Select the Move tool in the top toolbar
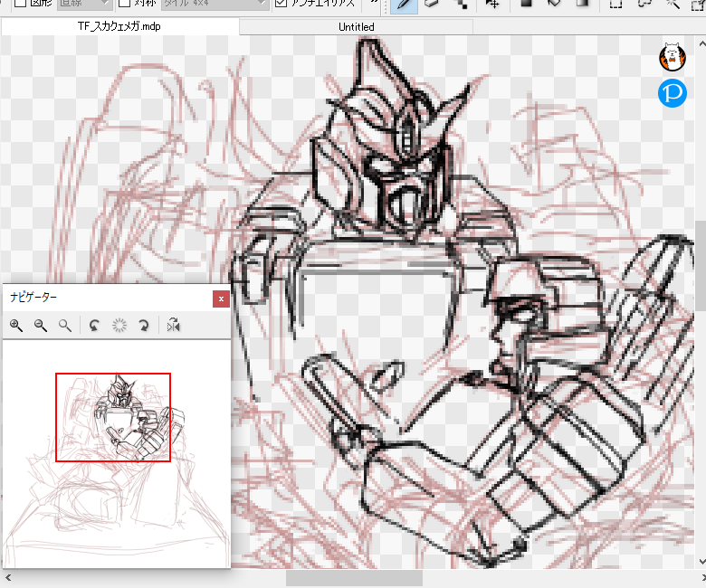706x588 pixels. [x=492, y=4]
